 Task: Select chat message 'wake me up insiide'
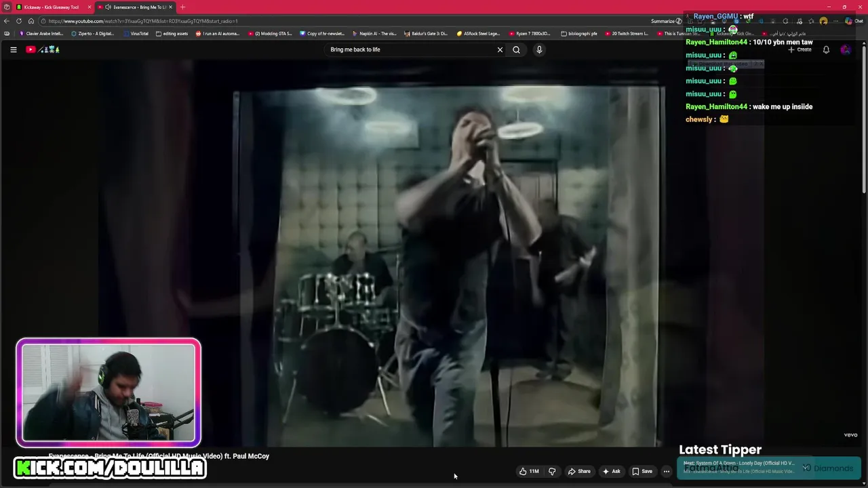point(781,106)
